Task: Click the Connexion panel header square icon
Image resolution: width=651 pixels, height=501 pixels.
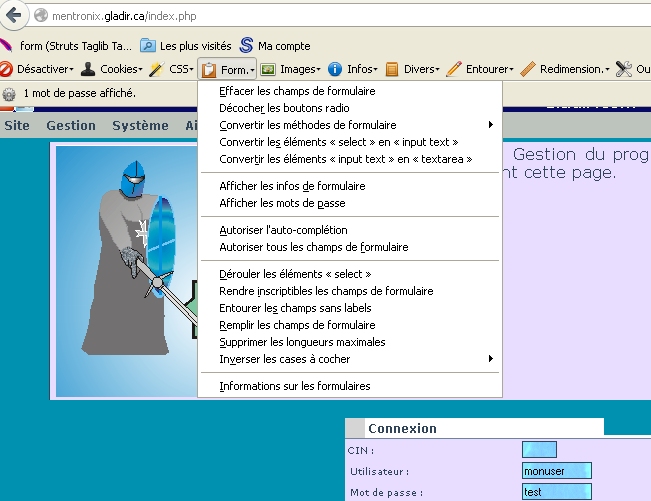Action: (x=355, y=428)
